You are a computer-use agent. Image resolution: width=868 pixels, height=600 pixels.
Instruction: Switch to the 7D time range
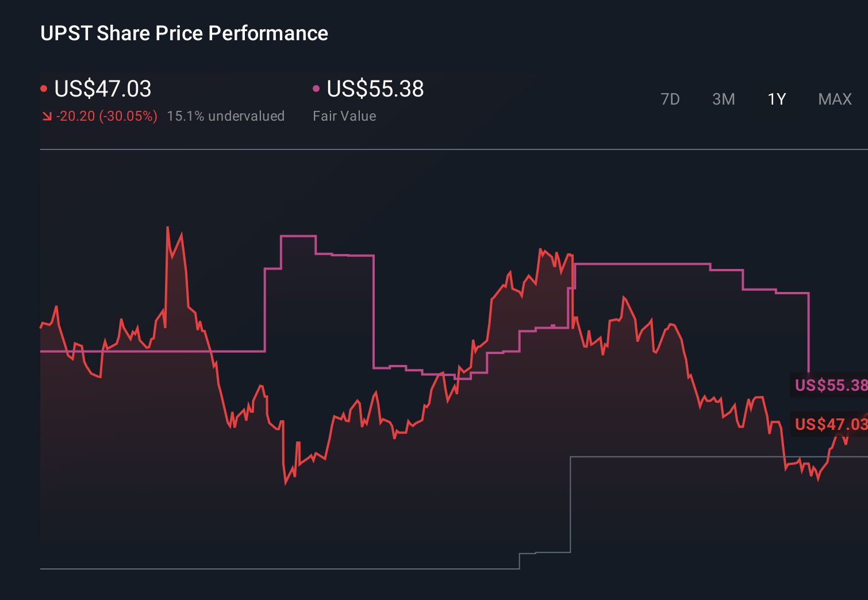(671, 99)
